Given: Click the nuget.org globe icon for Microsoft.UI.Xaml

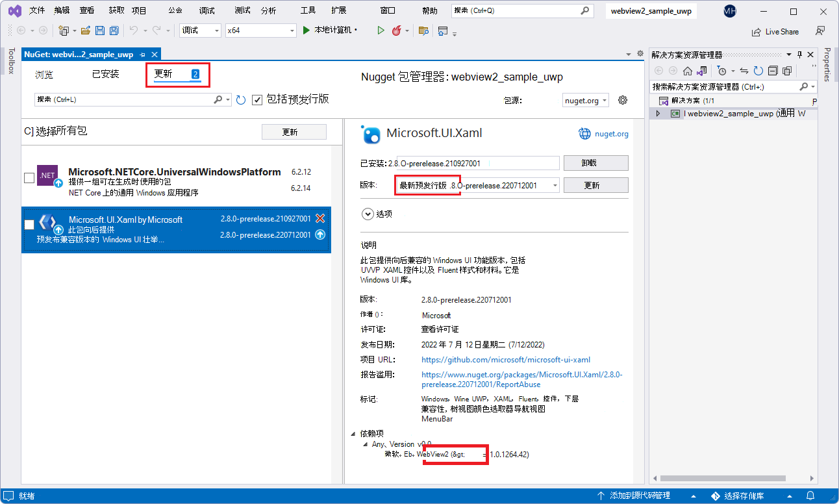Looking at the screenshot, I should 584,133.
